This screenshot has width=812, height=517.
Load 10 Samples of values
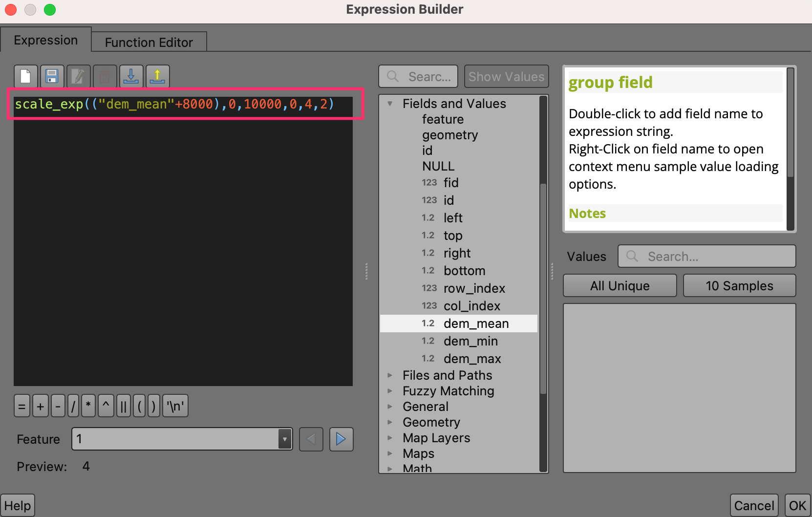point(739,286)
